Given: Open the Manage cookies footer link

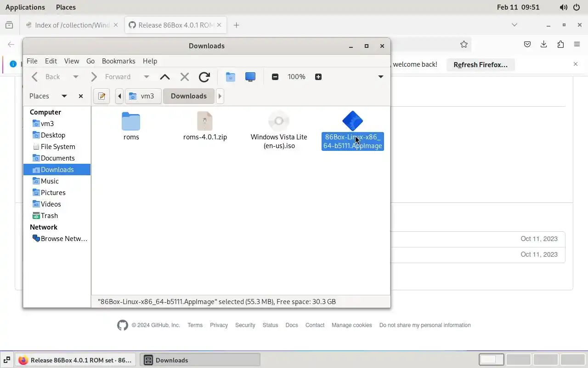Looking at the screenshot, I should click(x=352, y=325).
